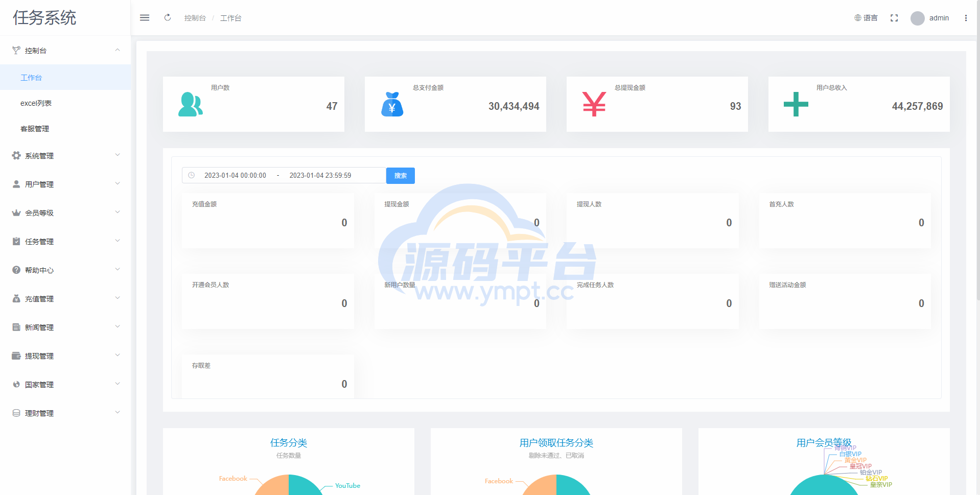Image resolution: width=980 pixels, height=495 pixels.
Task: Select the 工作台 menu item
Action: pos(65,77)
